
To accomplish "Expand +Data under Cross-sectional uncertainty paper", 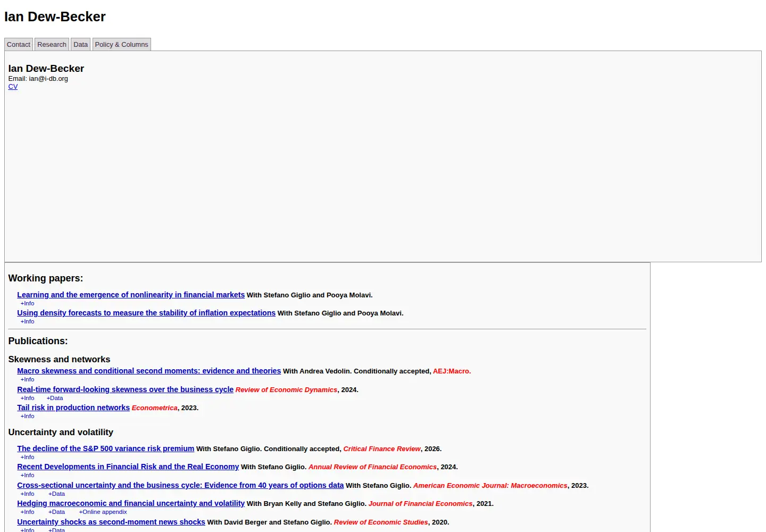I will 56,494.
